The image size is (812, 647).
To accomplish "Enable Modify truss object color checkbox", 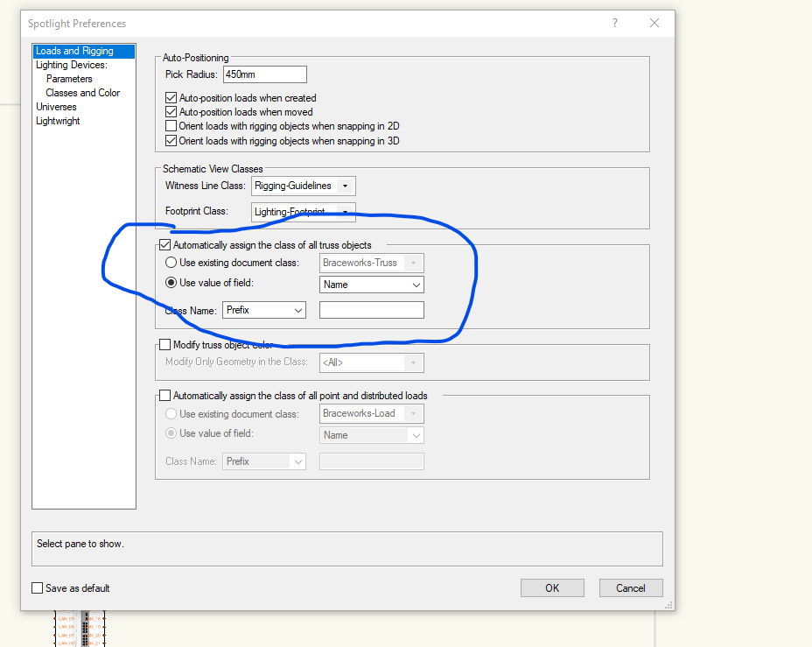I will coord(164,345).
